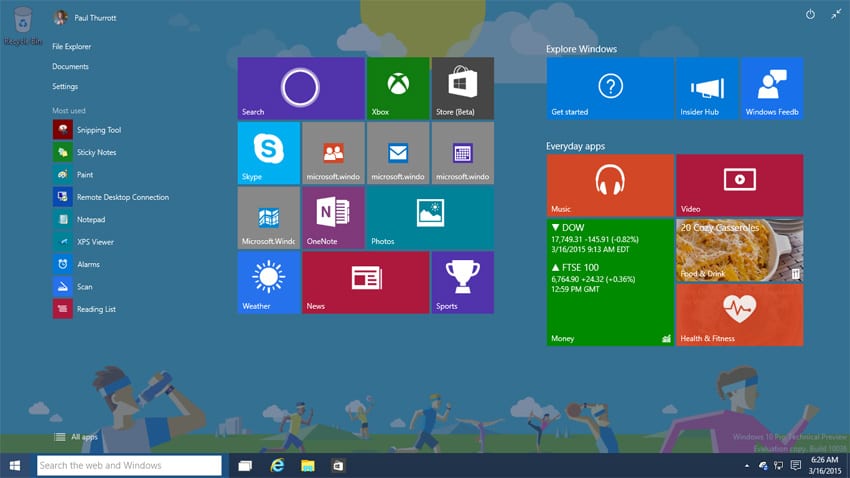This screenshot has height=478, width=850.
Task: Click the Power button icon
Action: [x=810, y=15]
